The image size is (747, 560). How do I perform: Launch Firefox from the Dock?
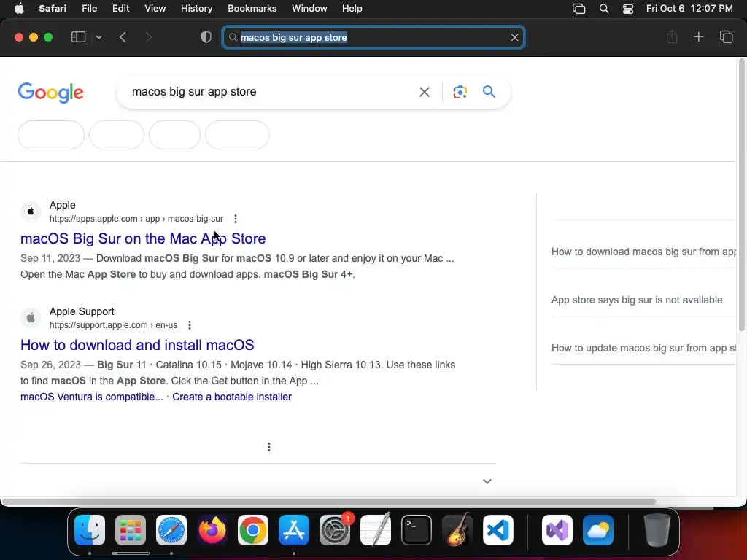tap(212, 529)
